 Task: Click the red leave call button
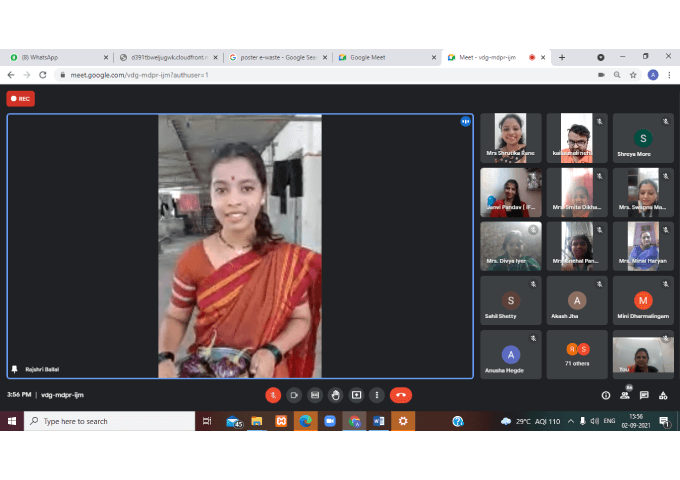pos(400,395)
